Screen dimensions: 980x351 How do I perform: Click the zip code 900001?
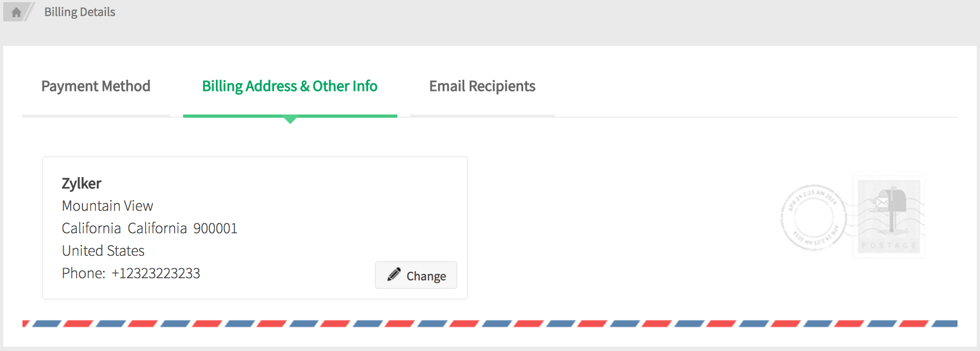pos(215,228)
